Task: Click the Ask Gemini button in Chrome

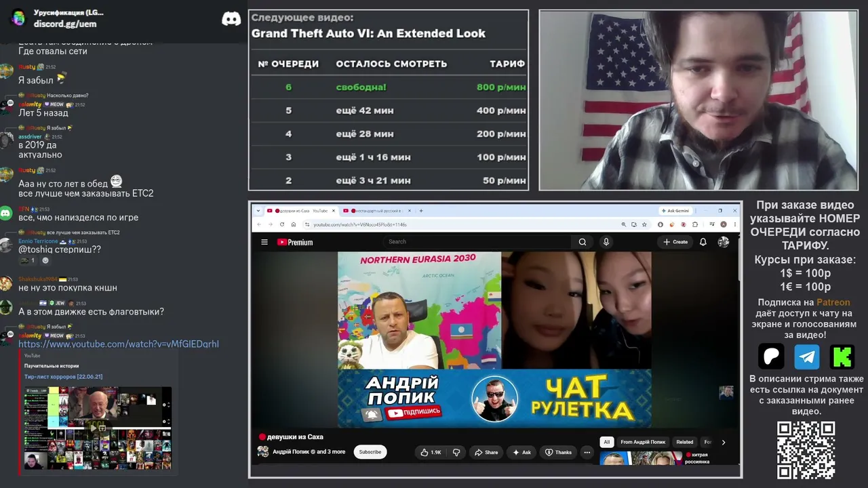Action: pos(676,211)
